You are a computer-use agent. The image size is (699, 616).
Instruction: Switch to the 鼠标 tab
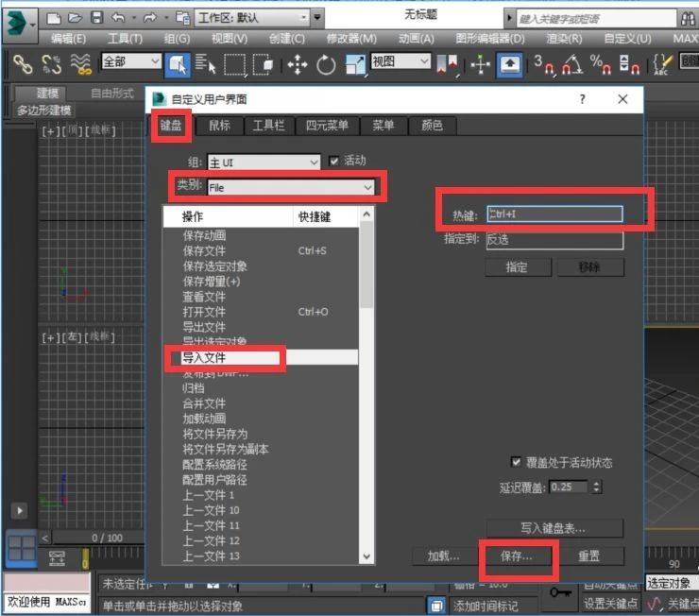(219, 126)
